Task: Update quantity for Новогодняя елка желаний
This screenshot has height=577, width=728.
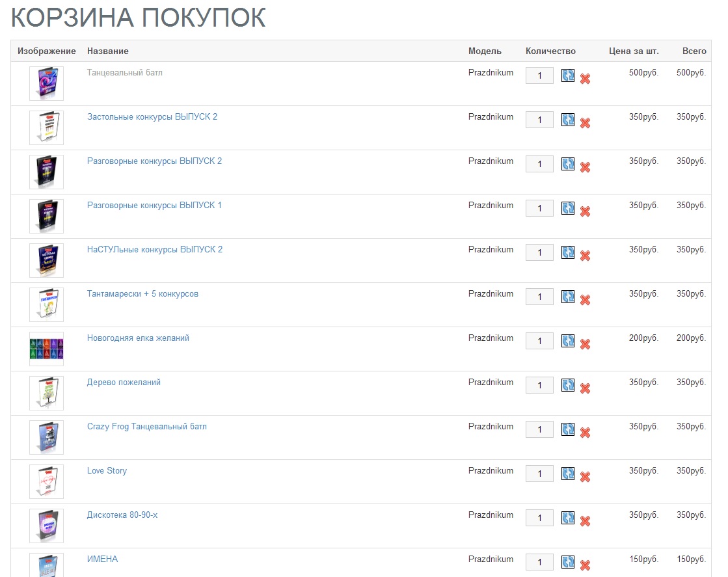Action: click(568, 341)
